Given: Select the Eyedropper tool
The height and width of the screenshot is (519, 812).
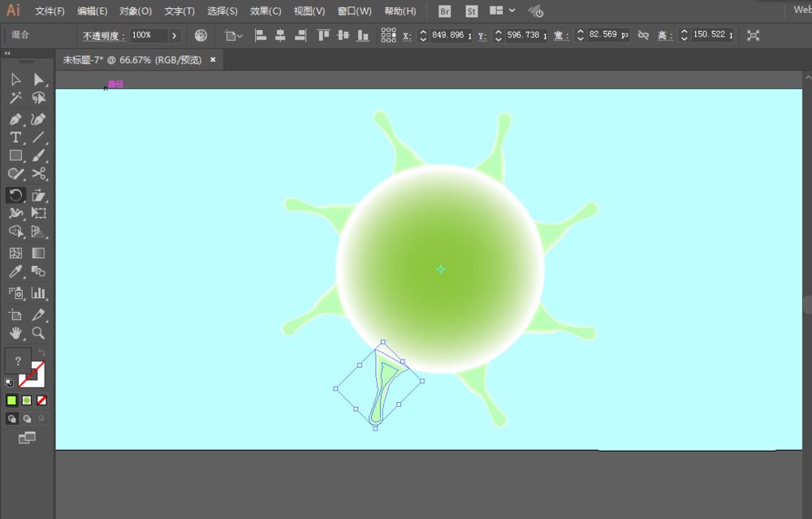Looking at the screenshot, I should [15, 272].
